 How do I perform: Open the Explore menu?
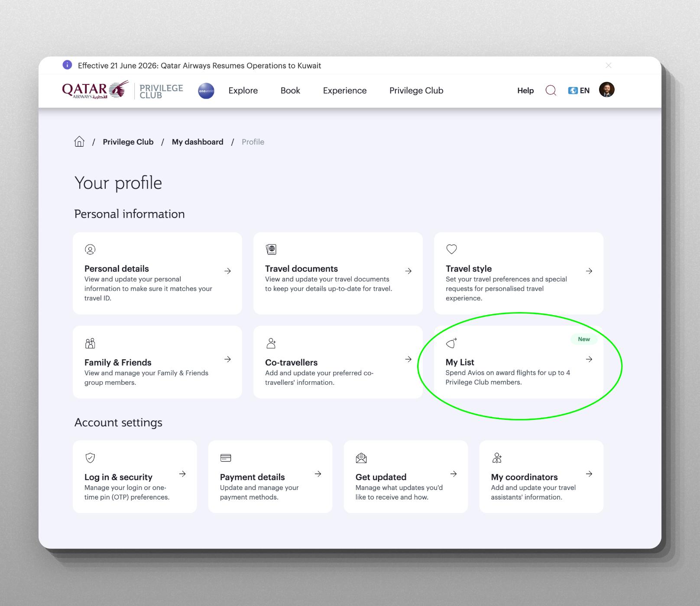point(243,90)
